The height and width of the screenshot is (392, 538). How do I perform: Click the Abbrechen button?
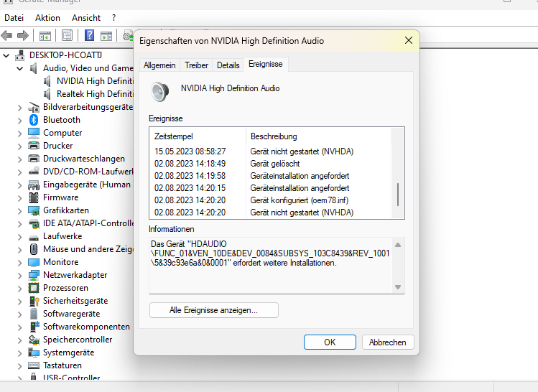click(388, 342)
